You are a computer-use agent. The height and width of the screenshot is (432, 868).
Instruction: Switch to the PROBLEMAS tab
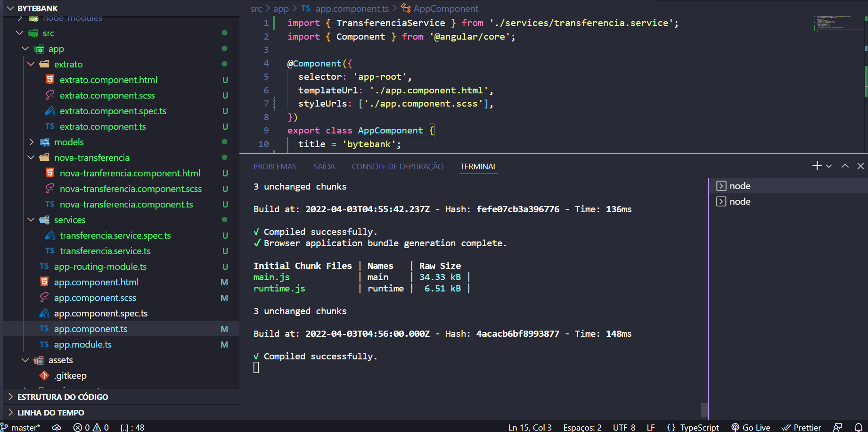(275, 166)
